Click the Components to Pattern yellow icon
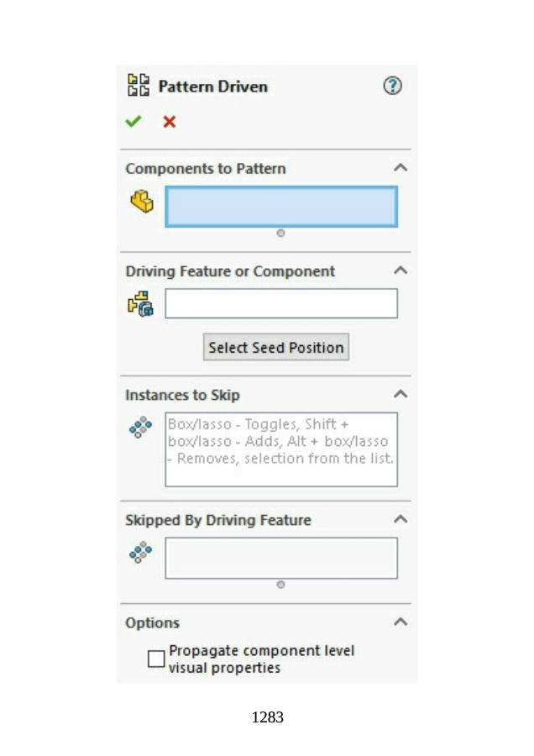Image resolution: width=534 pixels, height=756 pixels. click(x=142, y=202)
